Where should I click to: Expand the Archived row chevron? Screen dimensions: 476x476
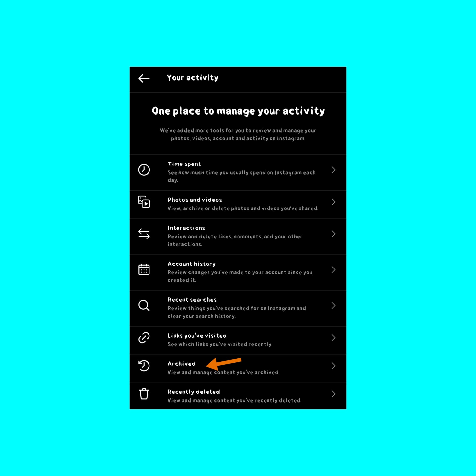click(333, 366)
